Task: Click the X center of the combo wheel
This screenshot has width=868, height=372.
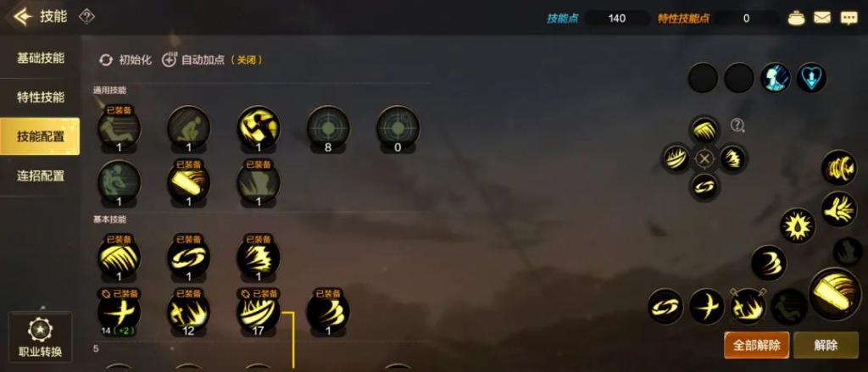Action: pos(704,159)
